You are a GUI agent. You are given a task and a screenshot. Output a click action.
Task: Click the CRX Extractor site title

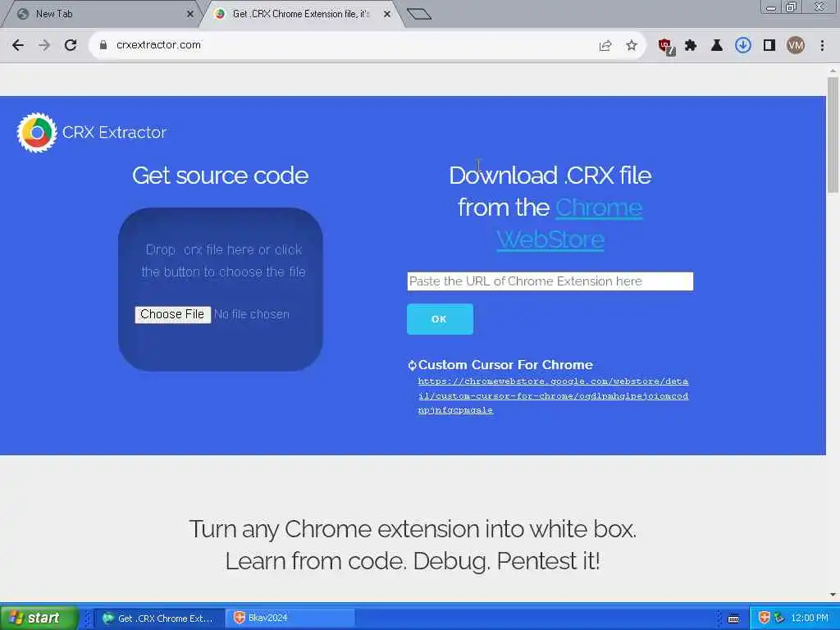(114, 132)
